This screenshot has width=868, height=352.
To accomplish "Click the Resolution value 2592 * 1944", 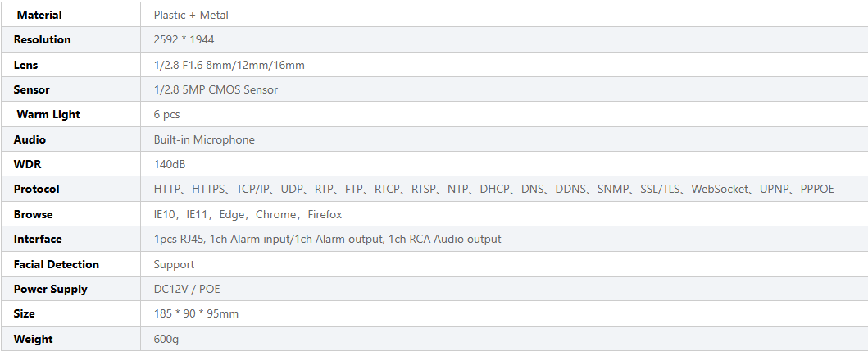I will (184, 39).
